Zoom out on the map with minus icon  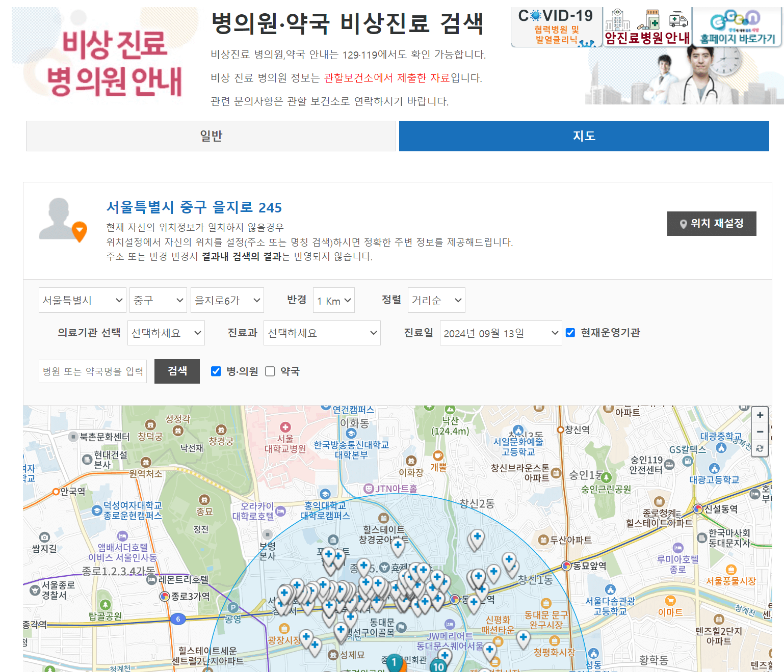pos(760,432)
